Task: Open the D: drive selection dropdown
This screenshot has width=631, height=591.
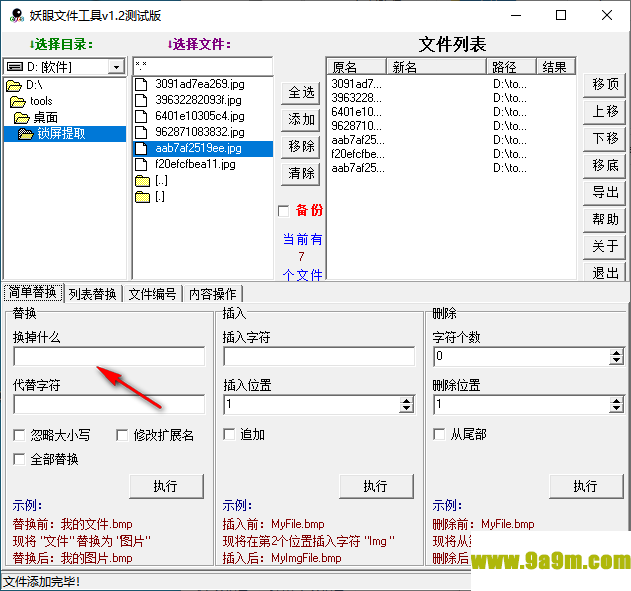Action: click(116, 67)
